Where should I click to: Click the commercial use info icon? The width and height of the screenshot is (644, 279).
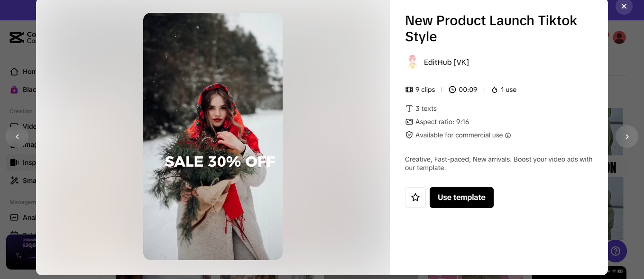[x=508, y=135]
